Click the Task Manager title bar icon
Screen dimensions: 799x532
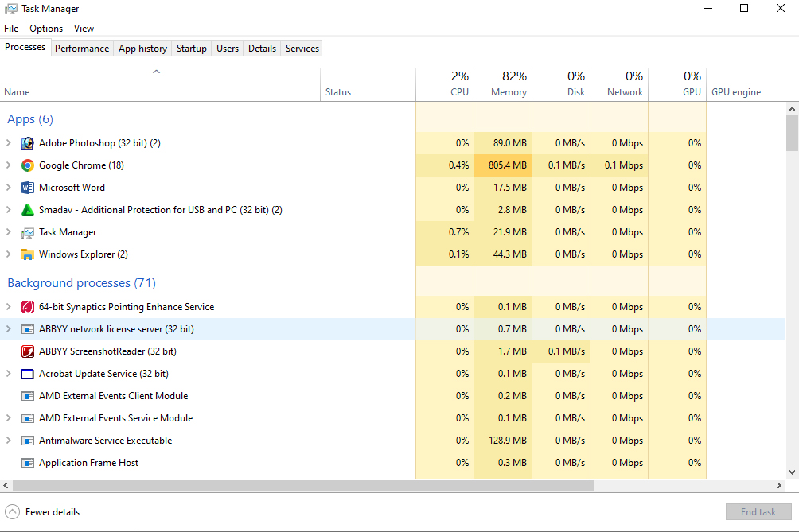coord(10,9)
